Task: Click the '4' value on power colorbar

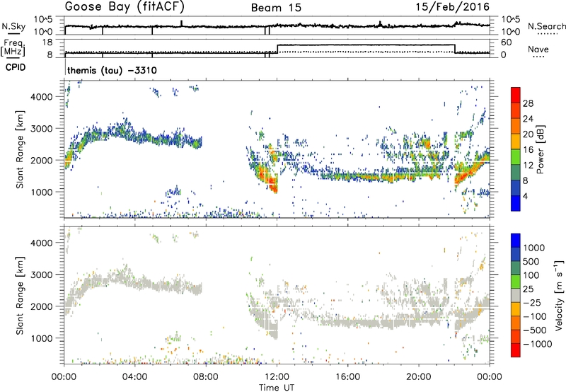Action: click(525, 196)
